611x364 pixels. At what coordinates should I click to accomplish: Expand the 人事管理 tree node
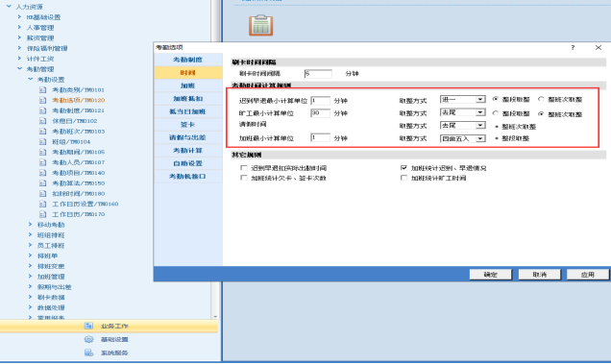pyautogui.click(x=19, y=27)
